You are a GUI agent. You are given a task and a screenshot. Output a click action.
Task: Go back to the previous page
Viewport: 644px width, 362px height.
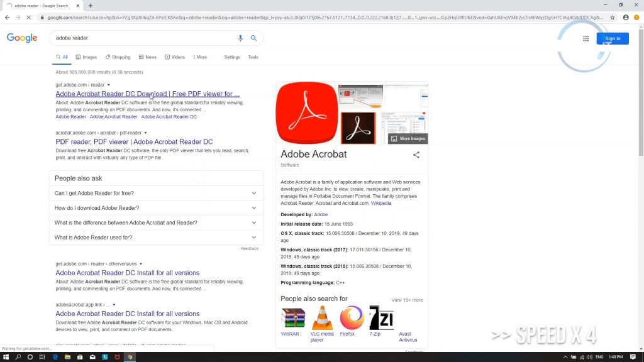pos(8,18)
